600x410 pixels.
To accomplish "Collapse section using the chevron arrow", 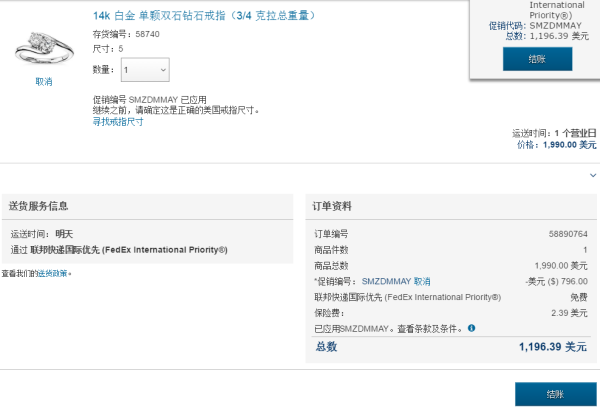I will 593,175.
